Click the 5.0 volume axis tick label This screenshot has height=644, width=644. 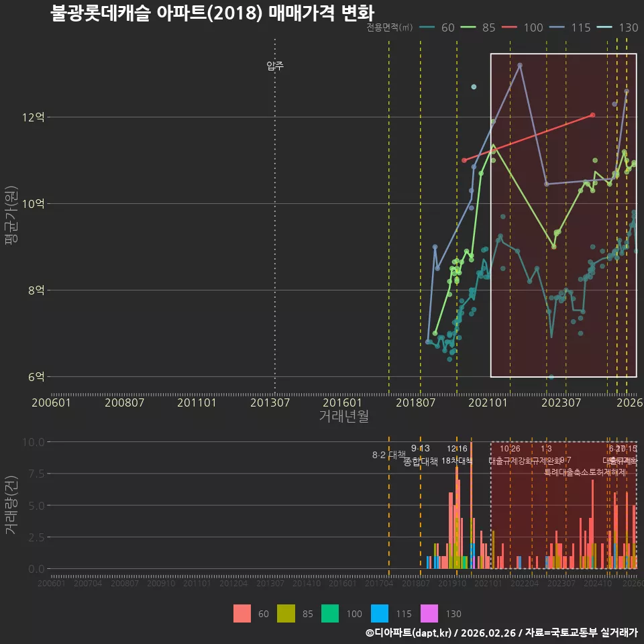[36, 506]
